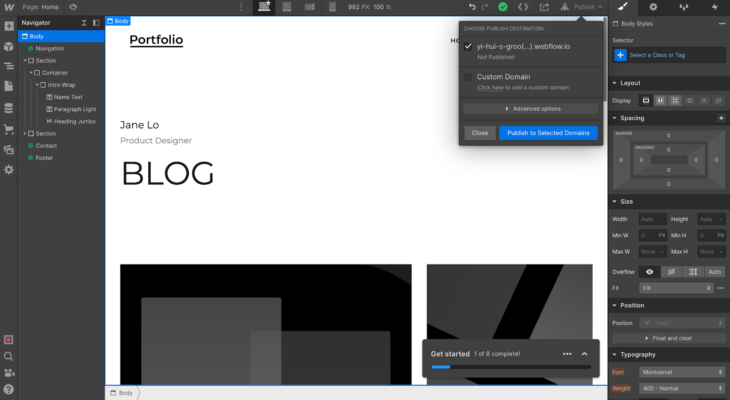Screen dimensions: 730x400
Task: Expand Advanced options in publish dialog
Action: click(x=531, y=109)
